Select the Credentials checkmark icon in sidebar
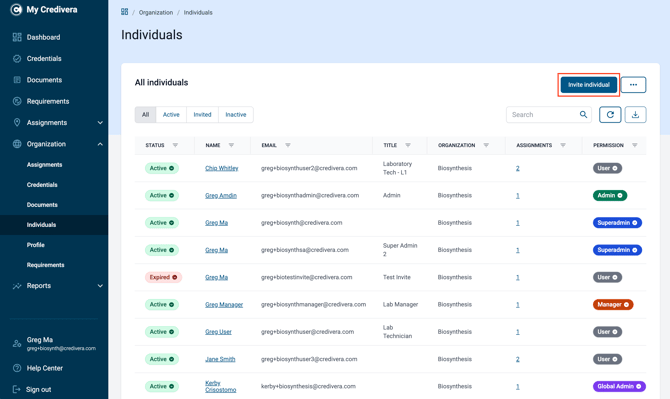The height and width of the screenshot is (399, 670). [17, 59]
